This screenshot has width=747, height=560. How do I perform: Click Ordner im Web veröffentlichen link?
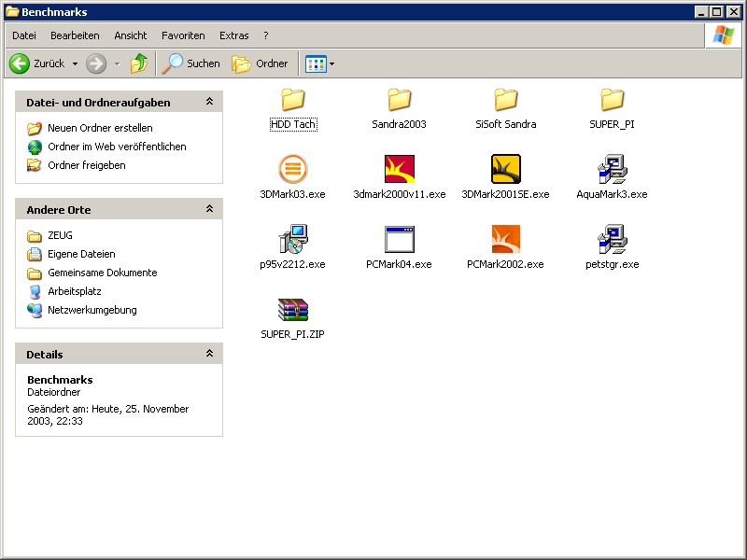coord(117,147)
